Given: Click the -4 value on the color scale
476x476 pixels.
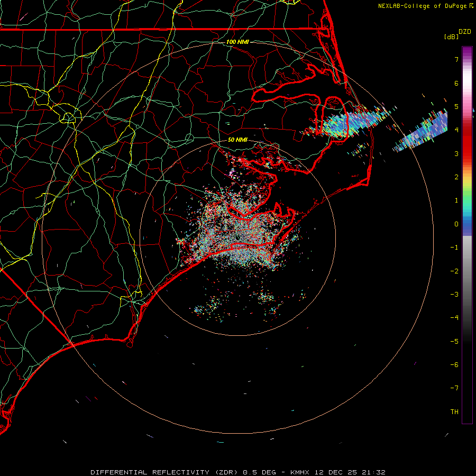Looking at the screenshot, I should click(454, 318).
